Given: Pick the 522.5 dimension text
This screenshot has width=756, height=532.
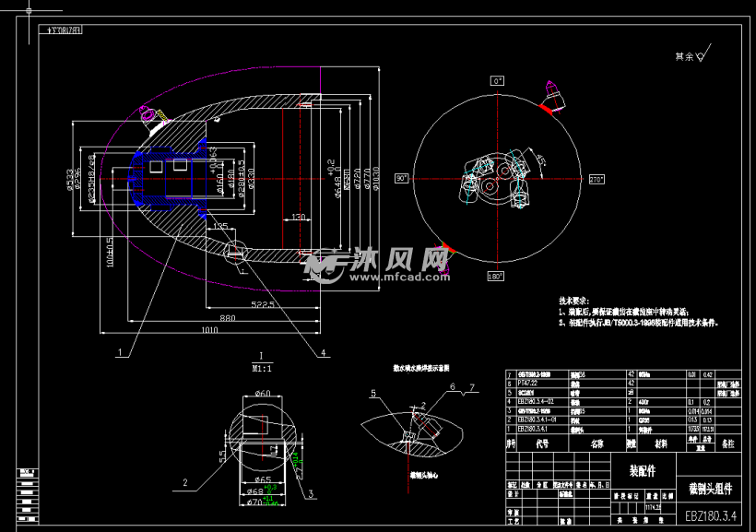Looking at the screenshot, I should pyautogui.click(x=264, y=303).
